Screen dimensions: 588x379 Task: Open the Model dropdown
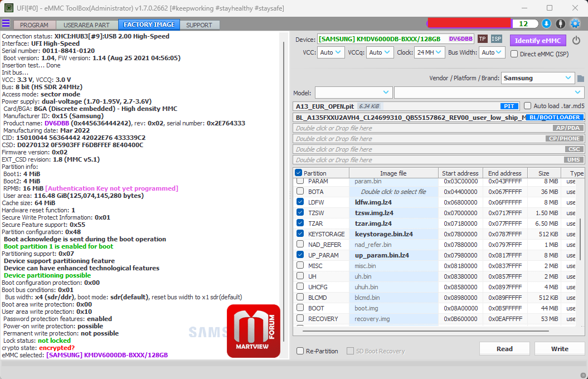(353, 92)
